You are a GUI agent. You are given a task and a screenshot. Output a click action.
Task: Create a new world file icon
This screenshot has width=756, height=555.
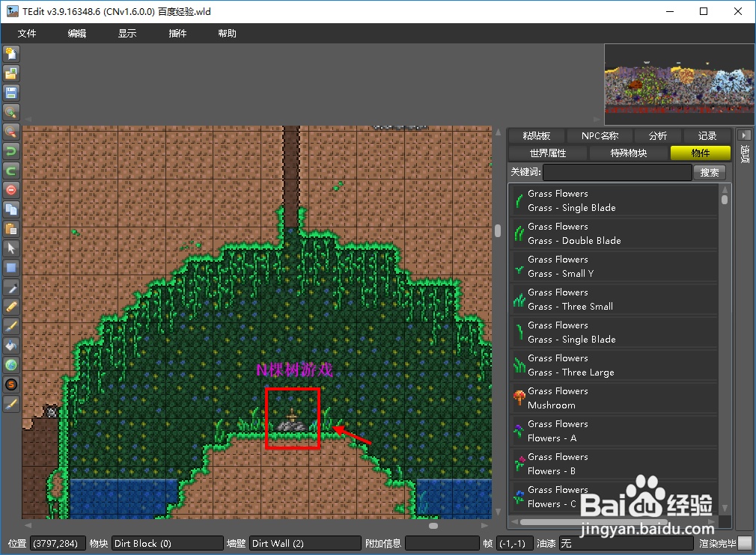point(11,54)
